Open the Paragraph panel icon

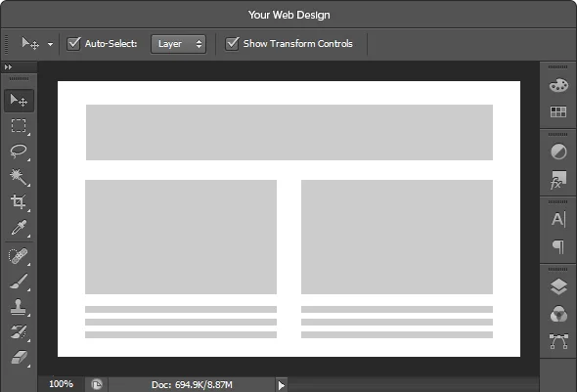[558, 246]
